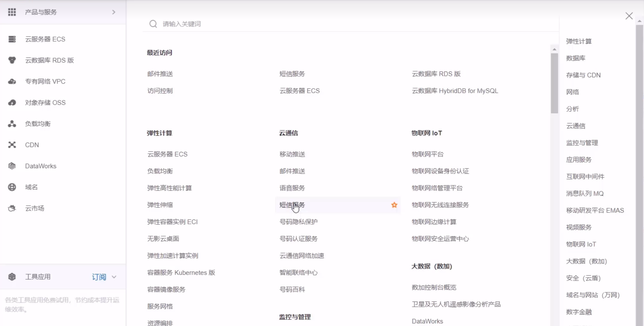Open 数加控制台概览
The width and height of the screenshot is (644, 326).
[x=434, y=287]
